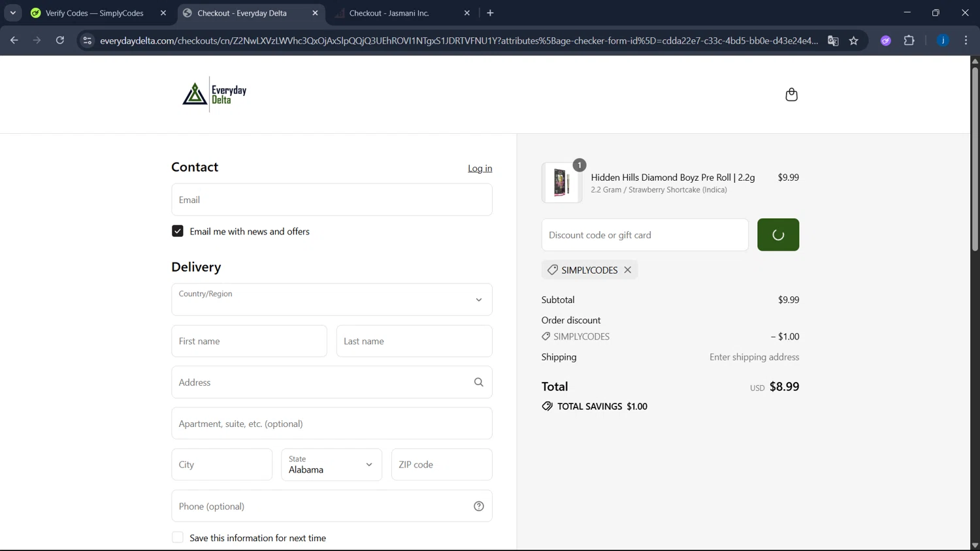Click the Hidden Hills Diamond Boyz Pre Roll title
The image size is (980, 551).
point(673,178)
